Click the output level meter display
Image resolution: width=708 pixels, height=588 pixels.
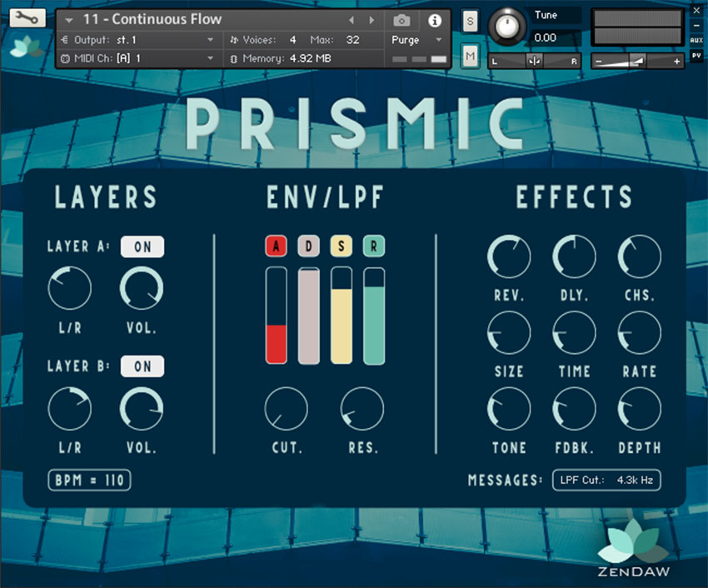[637, 27]
